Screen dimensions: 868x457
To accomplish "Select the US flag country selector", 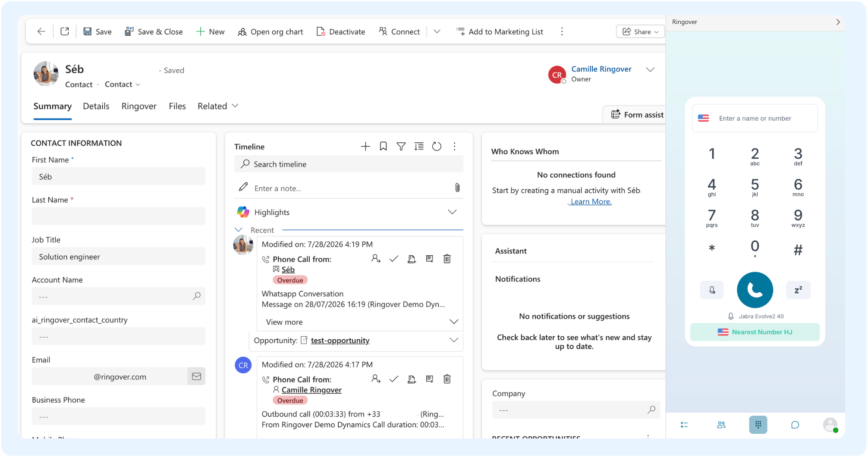I will (x=704, y=118).
